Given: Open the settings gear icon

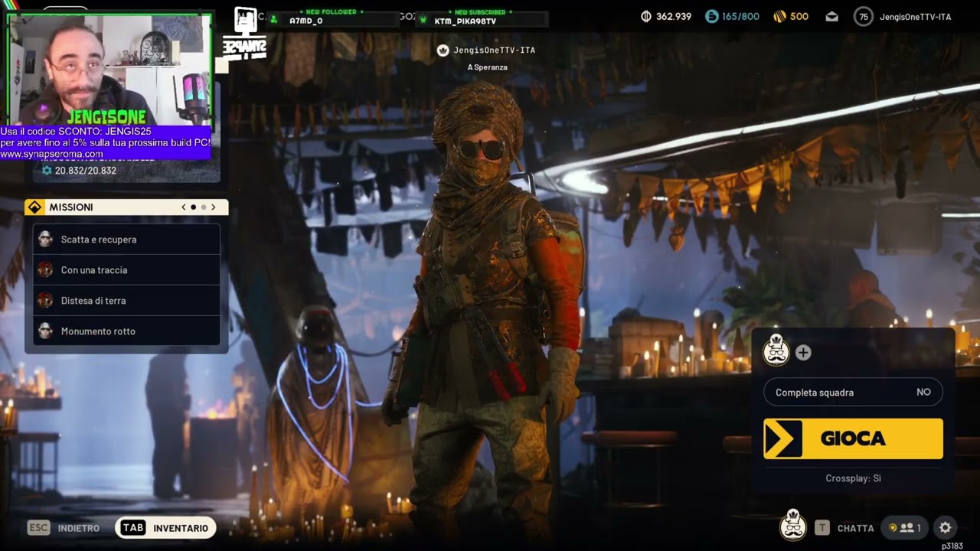Looking at the screenshot, I should click(x=945, y=527).
